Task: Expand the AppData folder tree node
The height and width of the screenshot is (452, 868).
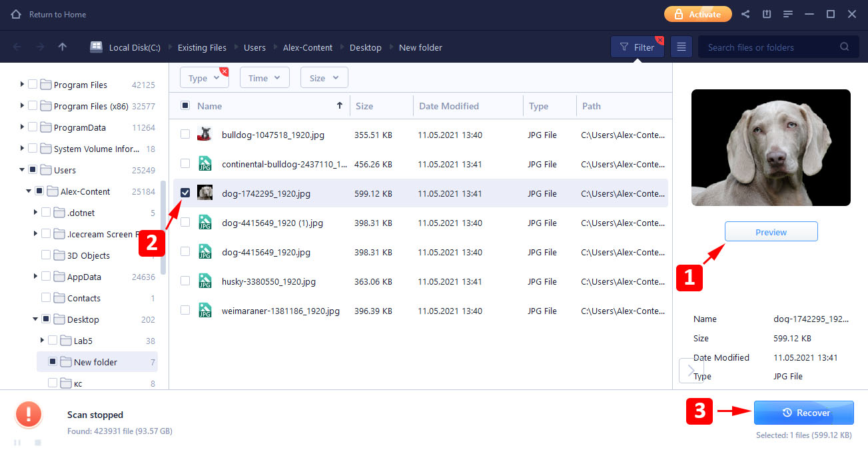Action: 35,277
